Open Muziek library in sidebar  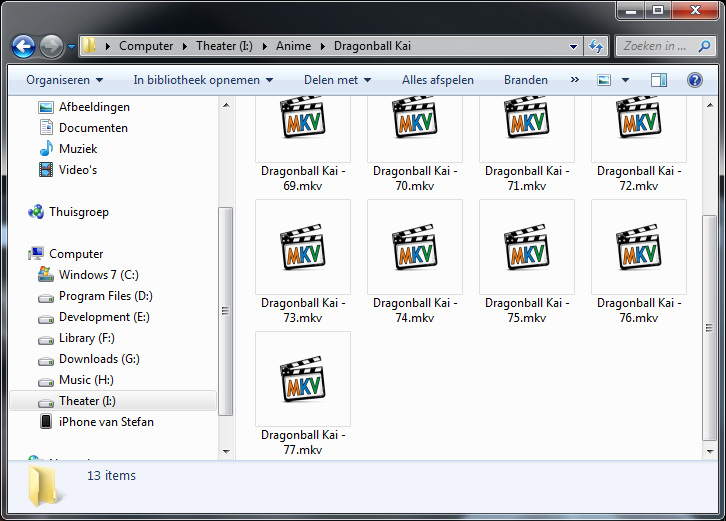78,149
